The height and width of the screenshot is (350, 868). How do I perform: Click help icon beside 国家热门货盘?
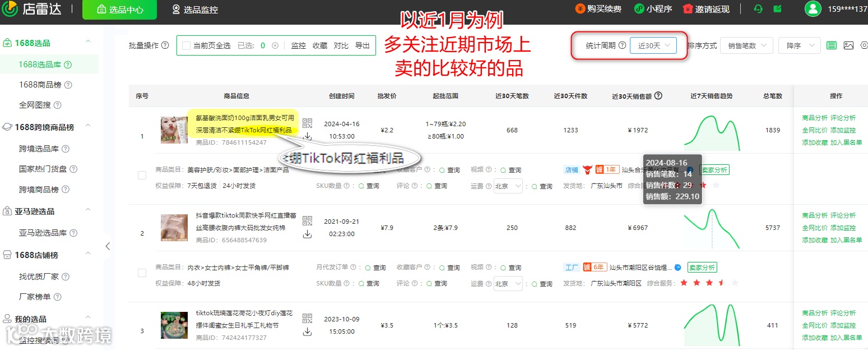[73, 169]
